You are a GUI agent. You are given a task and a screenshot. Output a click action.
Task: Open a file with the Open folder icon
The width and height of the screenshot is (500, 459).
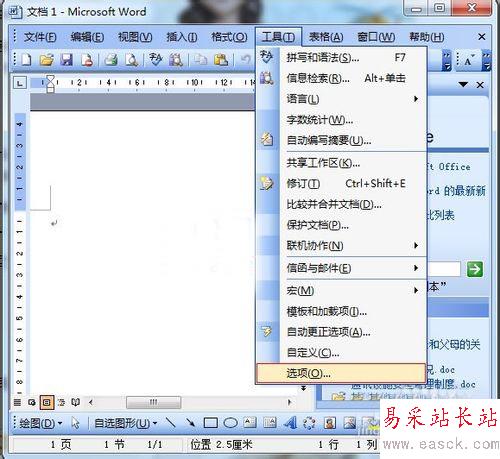point(47,60)
